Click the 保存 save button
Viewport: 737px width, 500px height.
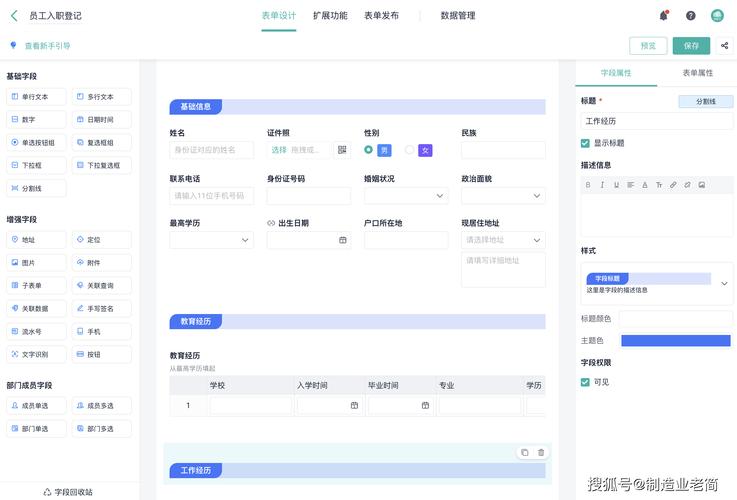click(x=691, y=46)
